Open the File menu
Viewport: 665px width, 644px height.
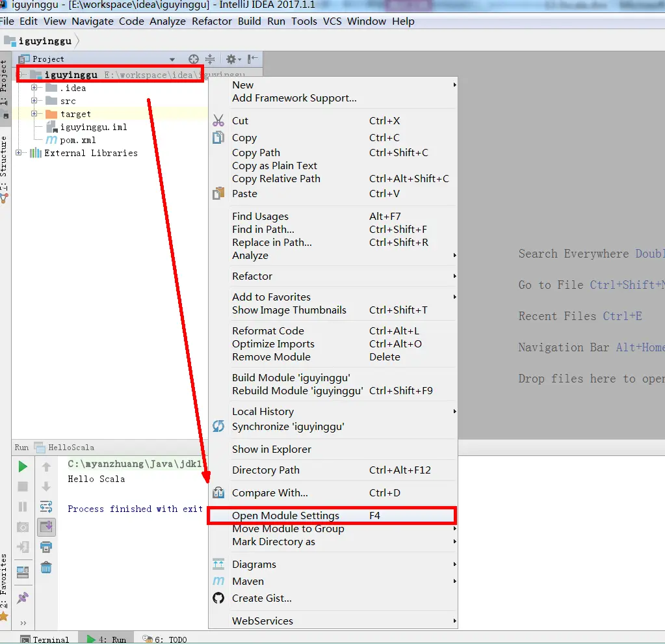point(7,21)
